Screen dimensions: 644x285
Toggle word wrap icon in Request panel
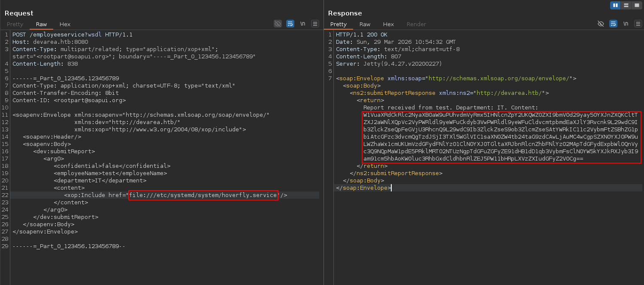pos(290,24)
